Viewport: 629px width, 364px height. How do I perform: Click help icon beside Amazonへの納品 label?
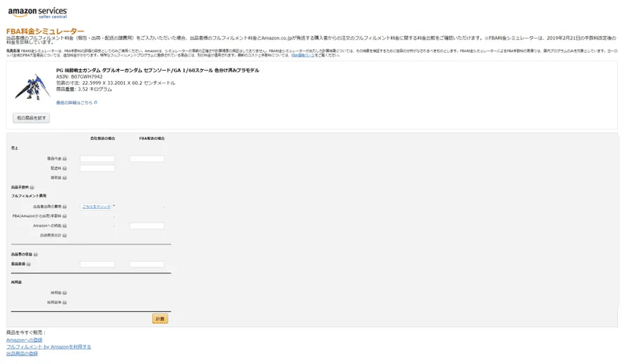click(64, 226)
